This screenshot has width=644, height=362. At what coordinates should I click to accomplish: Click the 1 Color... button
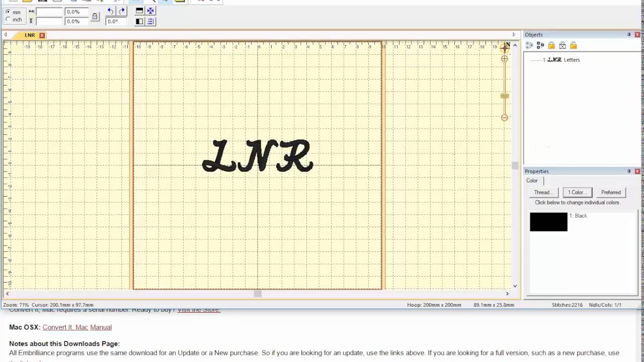pyautogui.click(x=577, y=193)
